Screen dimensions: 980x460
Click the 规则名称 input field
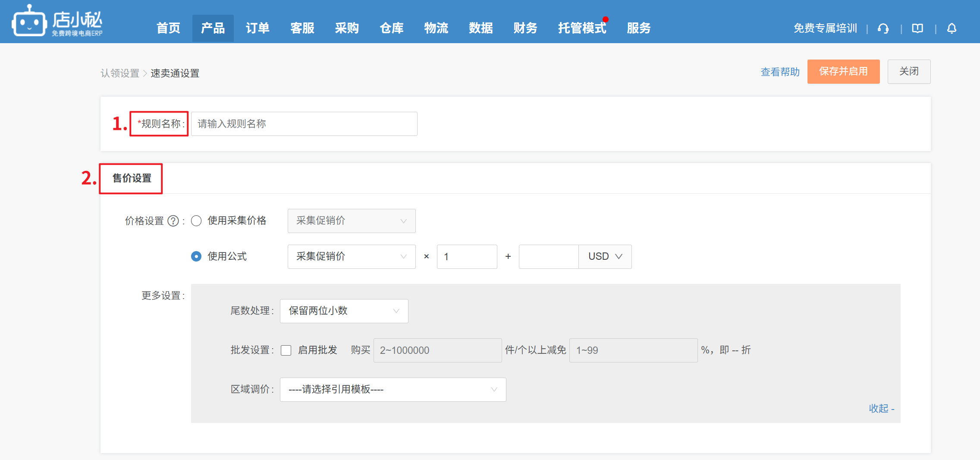coord(304,124)
